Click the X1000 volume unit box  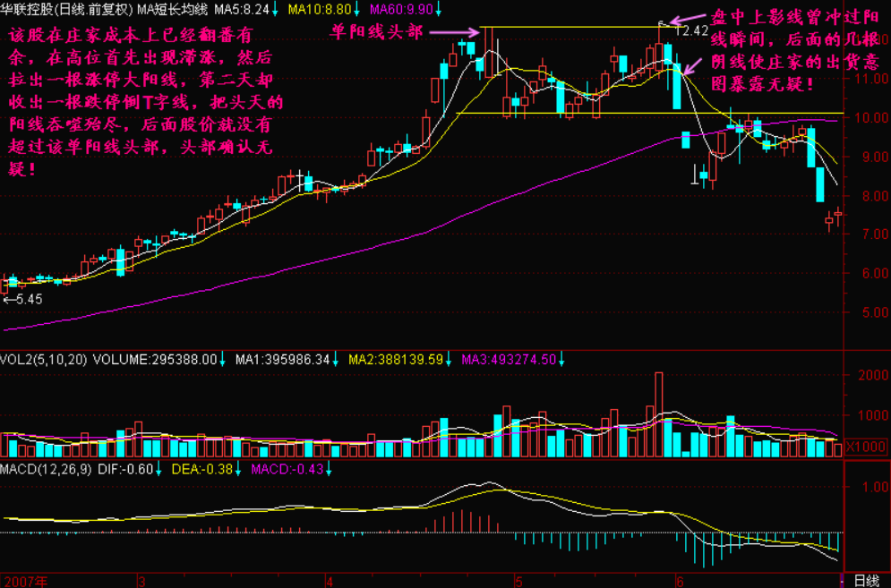point(867,448)
